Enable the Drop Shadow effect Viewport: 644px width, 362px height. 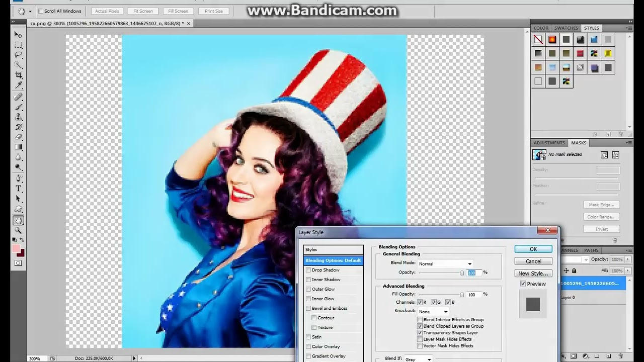pos(308,270)
